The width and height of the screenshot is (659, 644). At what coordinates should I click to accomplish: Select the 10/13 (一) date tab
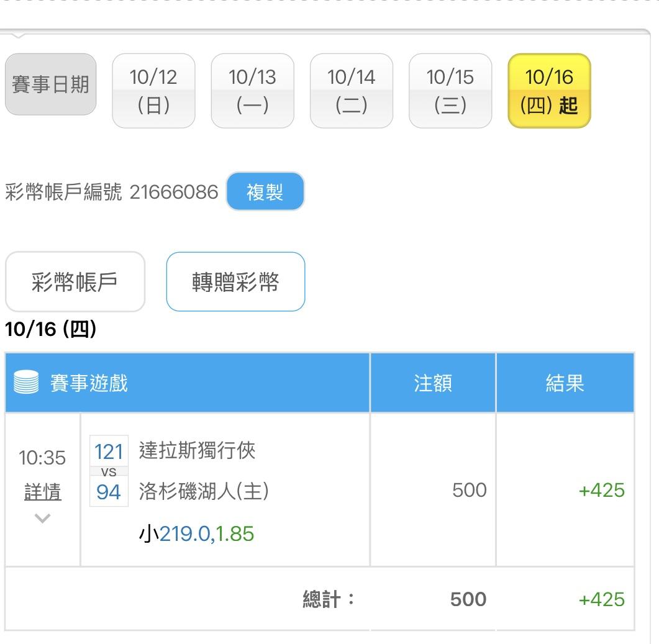point(252,91)
